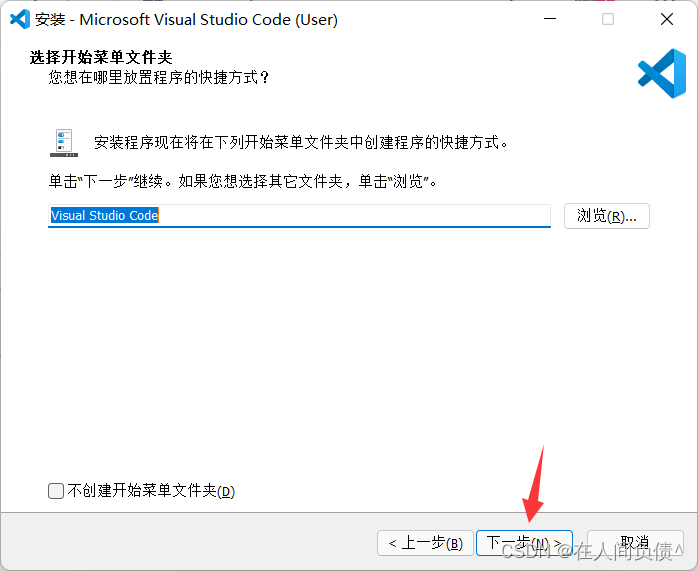Open folder browser with 浏览(R)... button

coord(607,216)
